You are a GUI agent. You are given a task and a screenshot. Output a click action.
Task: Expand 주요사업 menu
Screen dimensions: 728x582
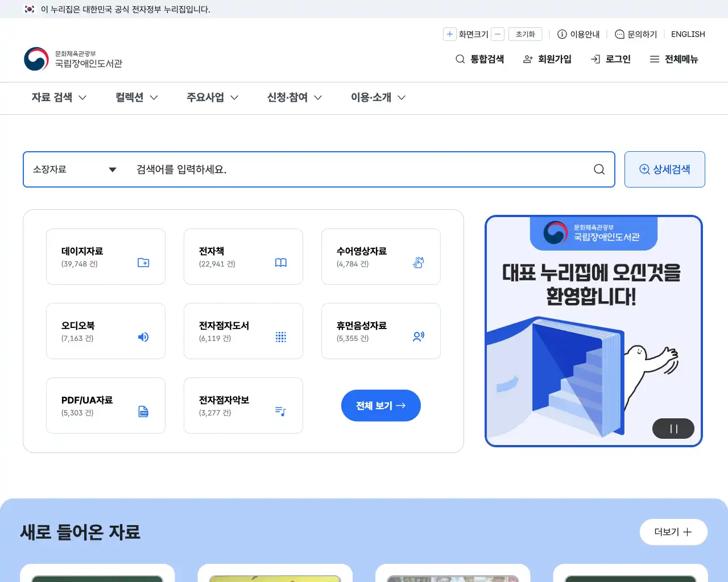point(213,98)
